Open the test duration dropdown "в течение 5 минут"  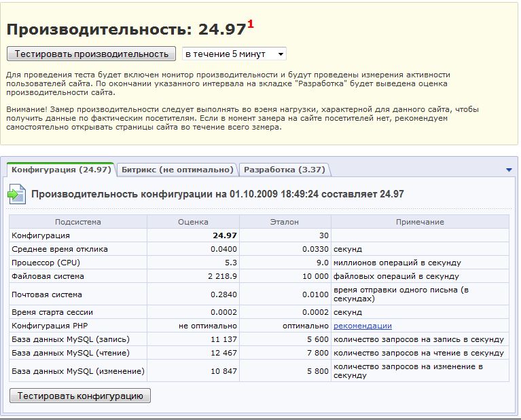click(x=234, y=54)
